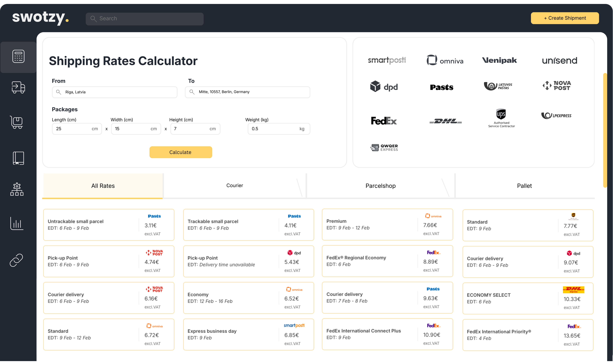Open the calculator icon in sidebar
Screen dimensions: 613x364
tap(18, 56)
